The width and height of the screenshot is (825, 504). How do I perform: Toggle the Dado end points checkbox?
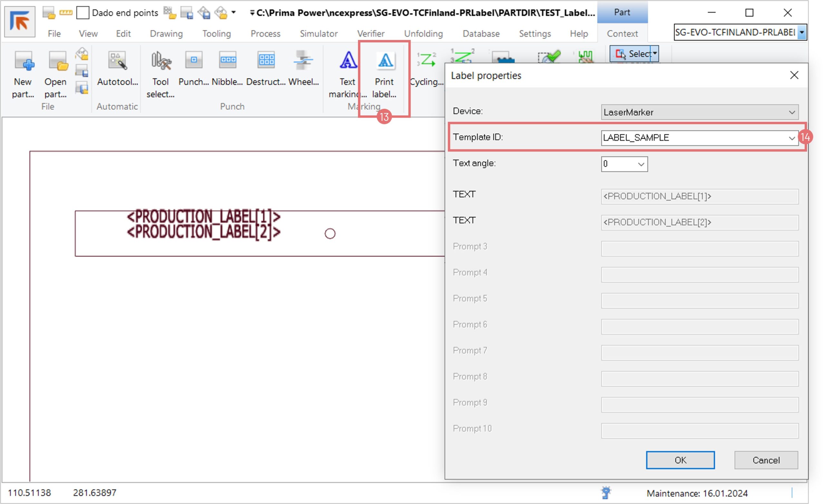click(83, 13)
